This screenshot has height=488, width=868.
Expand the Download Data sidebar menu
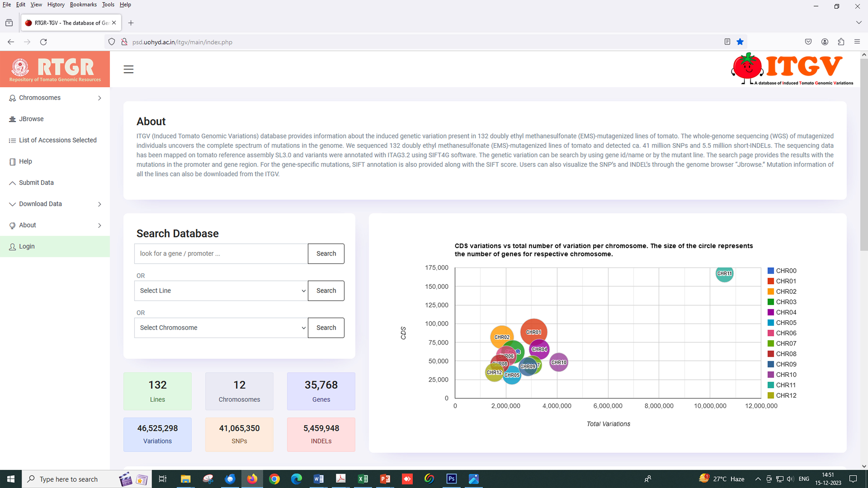tap(55, 204)
